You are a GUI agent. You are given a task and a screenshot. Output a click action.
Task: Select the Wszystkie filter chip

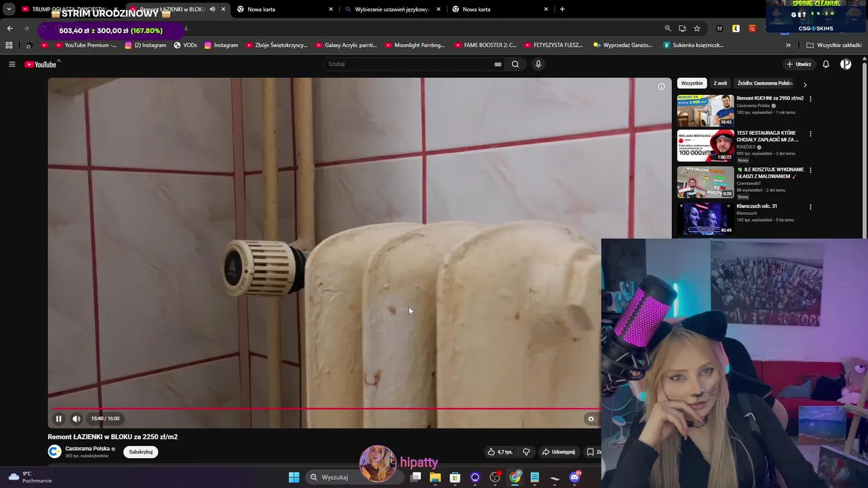692,83
